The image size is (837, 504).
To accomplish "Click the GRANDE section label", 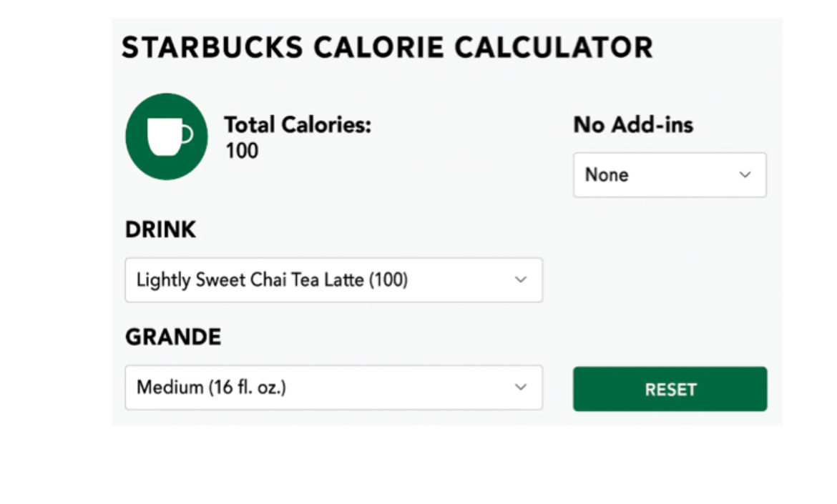I will [173, 337].
